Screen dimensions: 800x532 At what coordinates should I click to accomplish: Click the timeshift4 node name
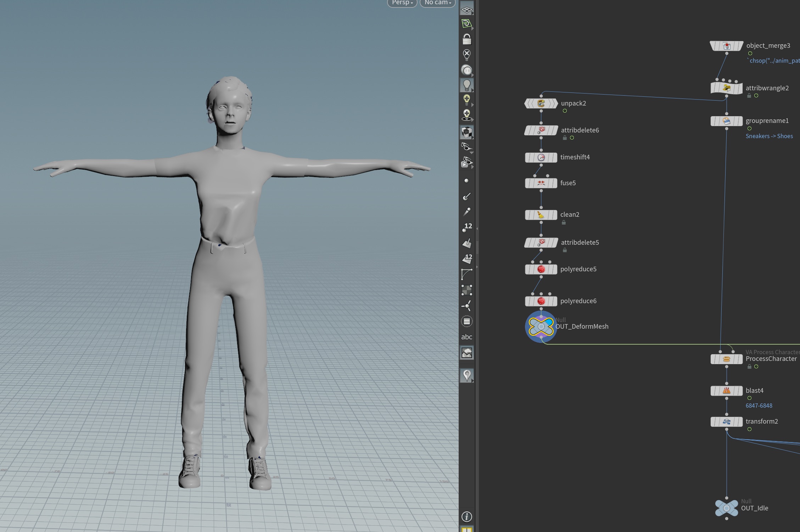[x=575, y=157]
